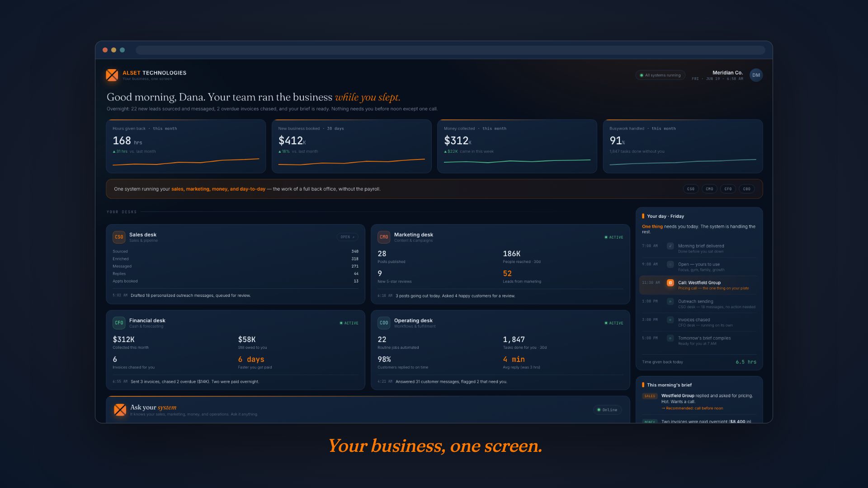This screenshot has width=868, height=488.
Task: Click the Westfield Group call icon
Action: pos(670,283)
